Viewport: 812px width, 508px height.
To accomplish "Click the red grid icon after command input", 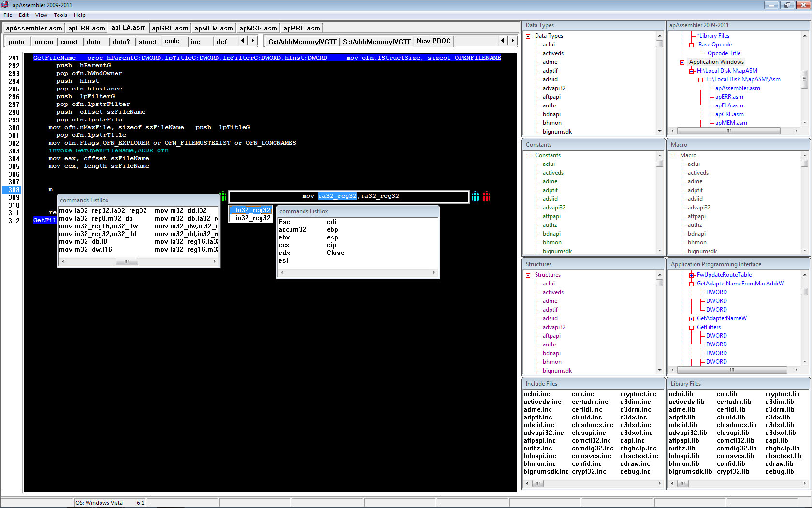I will point(486,196).
